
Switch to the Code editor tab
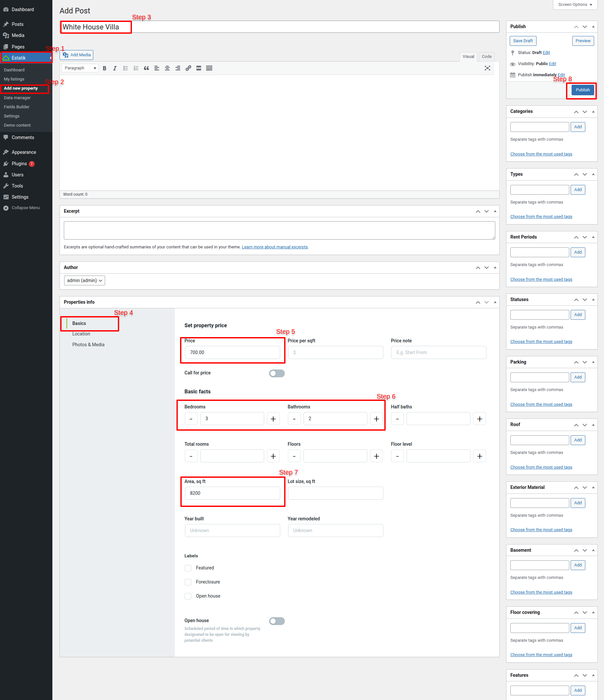(x=486, y=56)
